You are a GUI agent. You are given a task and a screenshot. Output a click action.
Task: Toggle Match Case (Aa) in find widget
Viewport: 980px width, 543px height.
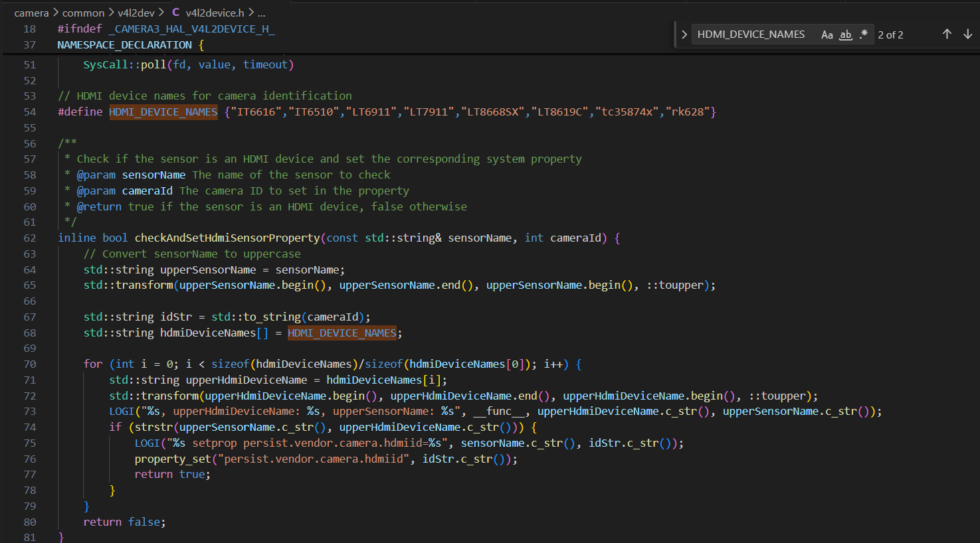(x=827, y=35)
